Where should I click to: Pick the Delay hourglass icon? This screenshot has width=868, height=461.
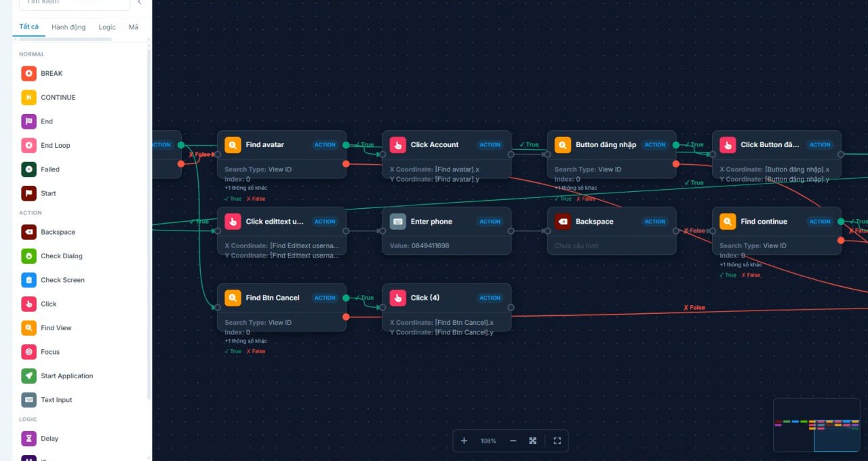point(28,439)
